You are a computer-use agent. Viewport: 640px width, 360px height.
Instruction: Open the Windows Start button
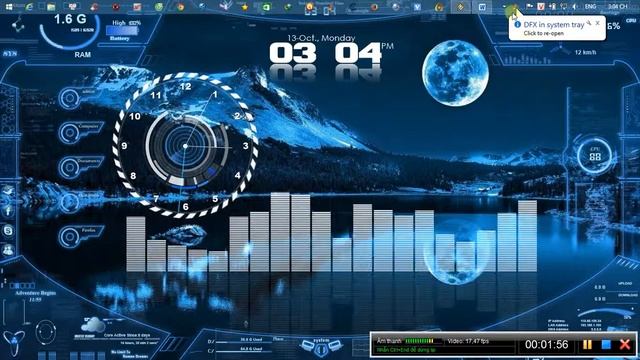(8, 7)
